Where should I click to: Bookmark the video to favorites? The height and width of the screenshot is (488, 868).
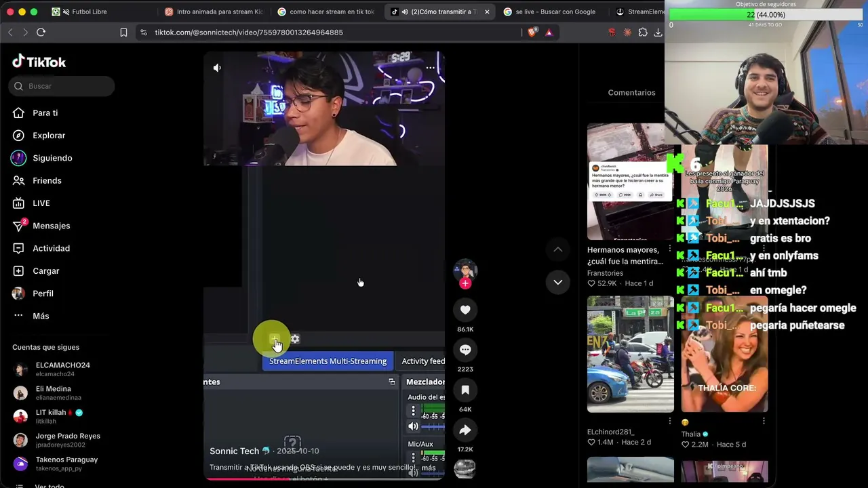(x=465, y=390)
